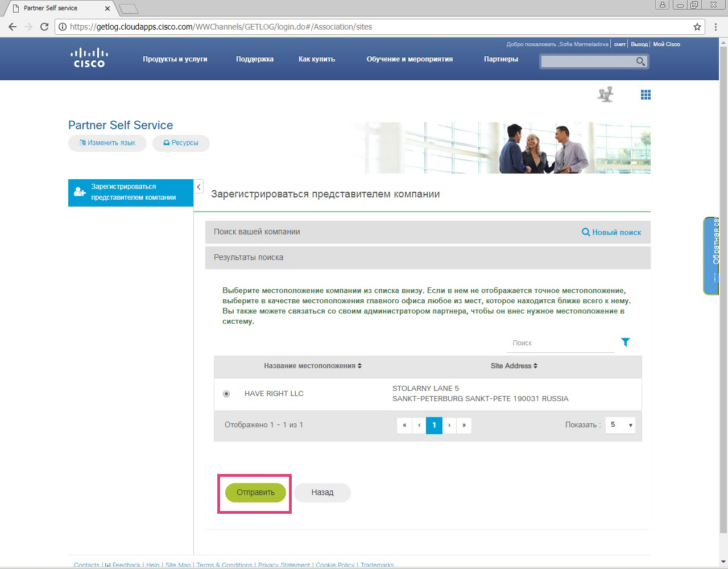
Task: Bookmark this page with the star icon
Action: (697, 27)
